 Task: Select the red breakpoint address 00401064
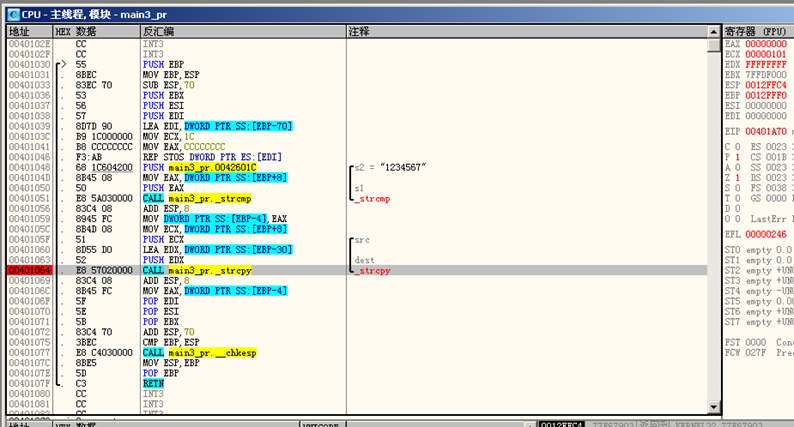(x=26, y=270)
